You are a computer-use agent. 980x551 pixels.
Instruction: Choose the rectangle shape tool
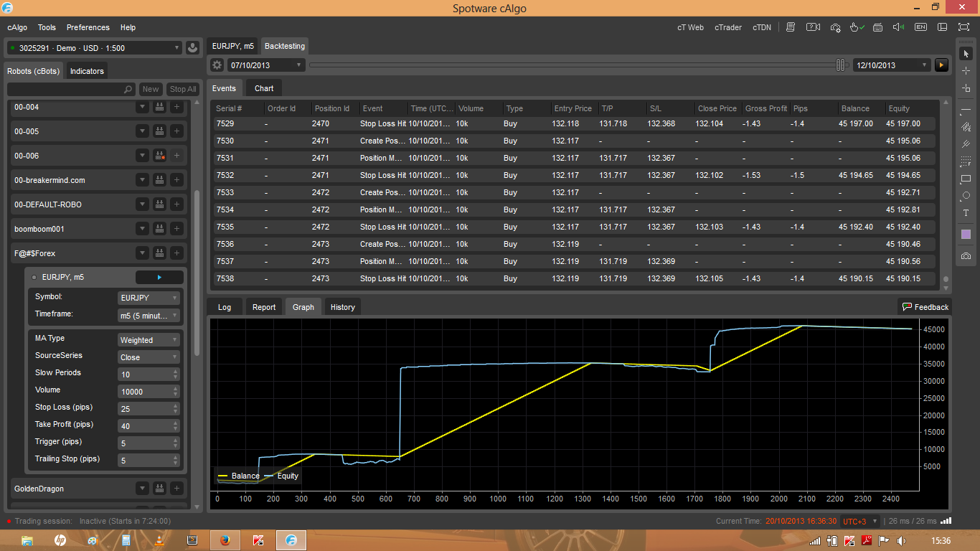click(x=966, y=179)
